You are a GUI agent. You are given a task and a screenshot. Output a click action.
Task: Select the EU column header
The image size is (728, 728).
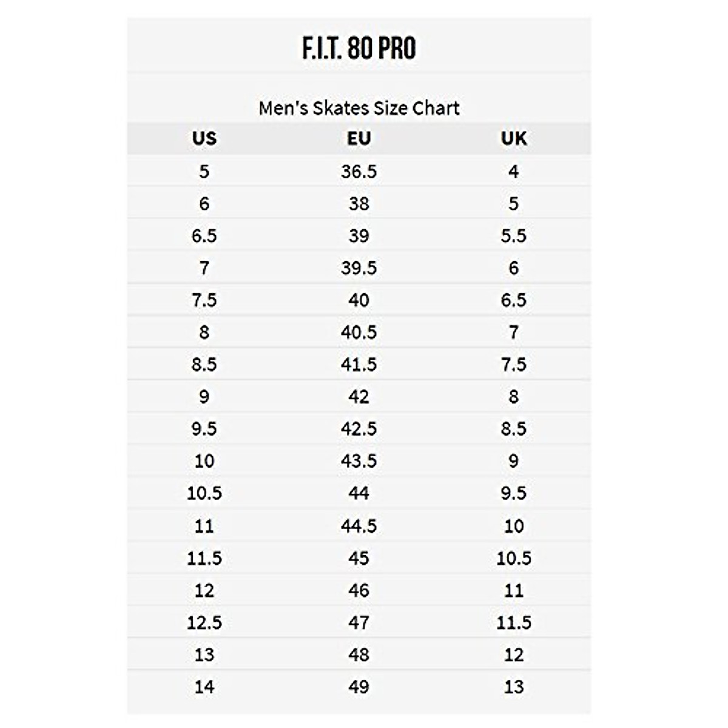(359, 138)
